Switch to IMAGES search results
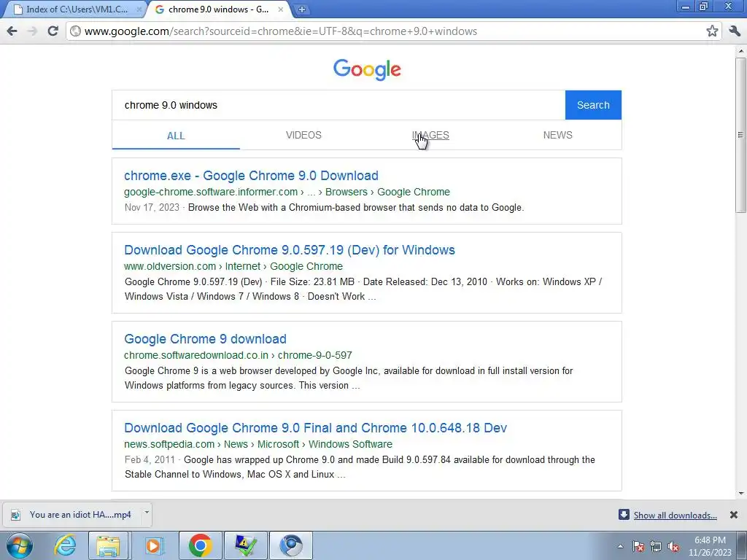 (430, 135)
